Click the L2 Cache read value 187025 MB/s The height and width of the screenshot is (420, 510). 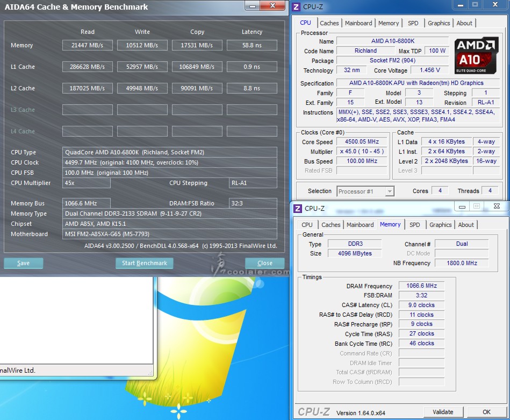point(88,88)
